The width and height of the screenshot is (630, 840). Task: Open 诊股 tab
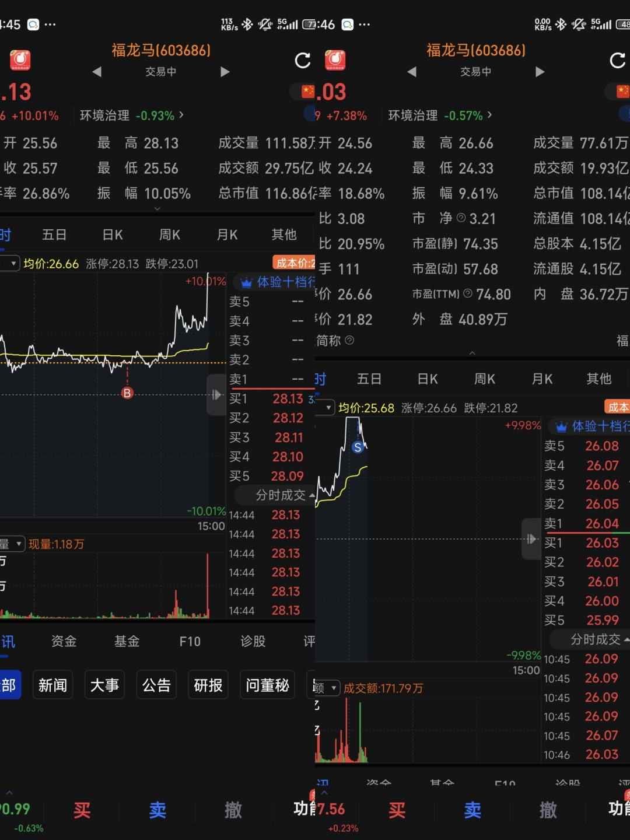253,642
